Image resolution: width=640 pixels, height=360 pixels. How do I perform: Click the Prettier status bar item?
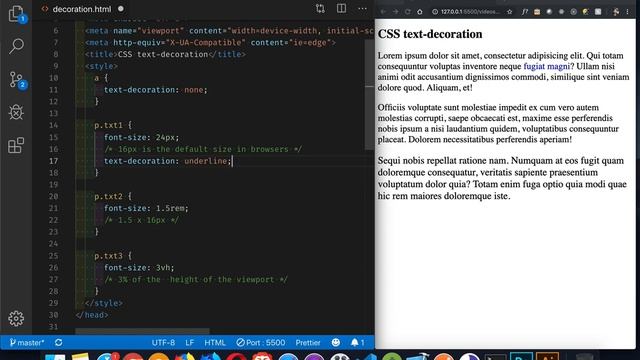click(308, 342)
